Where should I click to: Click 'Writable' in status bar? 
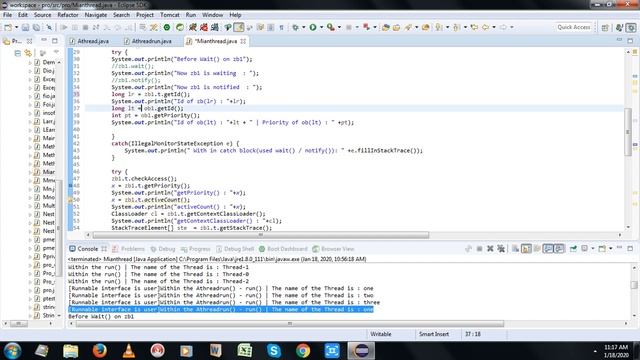380,334
